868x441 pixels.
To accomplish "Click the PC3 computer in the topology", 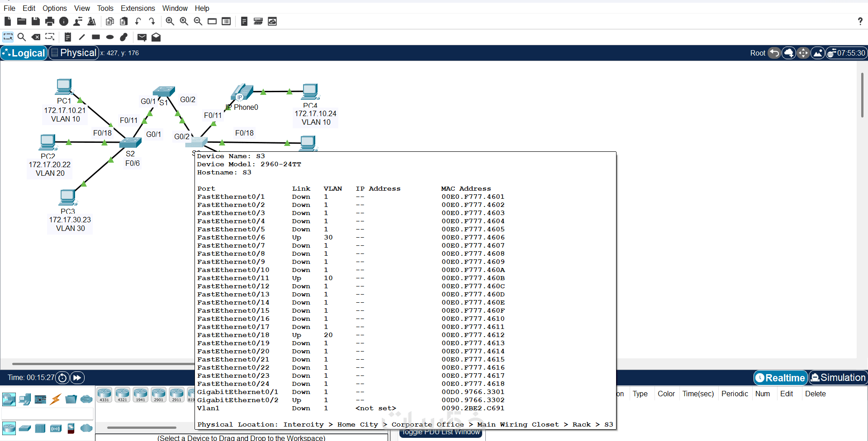I will 68,198.
